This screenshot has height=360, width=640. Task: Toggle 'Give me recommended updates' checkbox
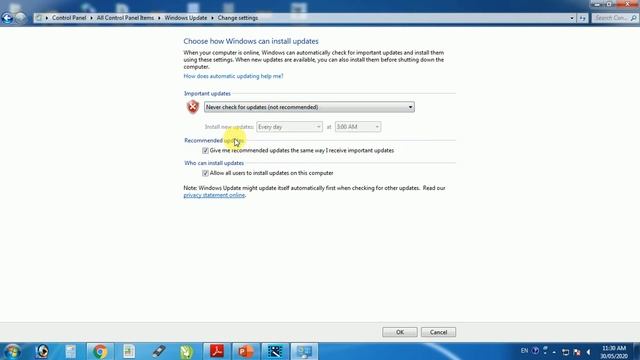coord(205,151)
